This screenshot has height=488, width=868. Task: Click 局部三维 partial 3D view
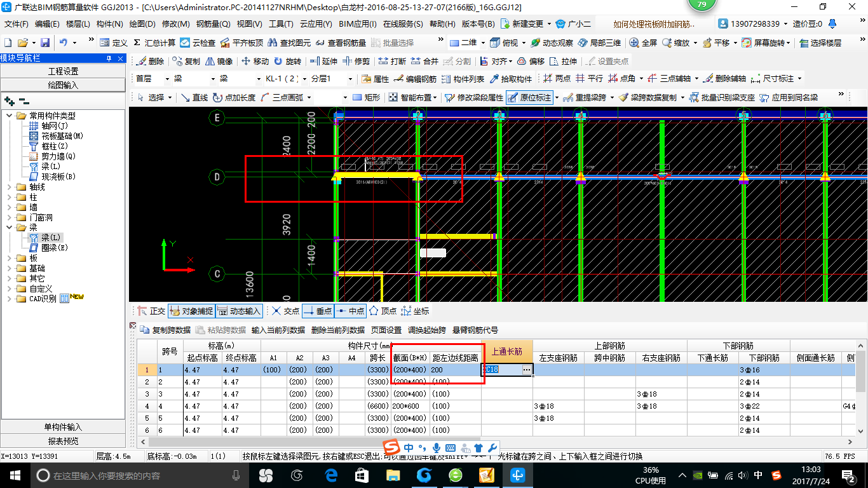click(x=599, y=43)
